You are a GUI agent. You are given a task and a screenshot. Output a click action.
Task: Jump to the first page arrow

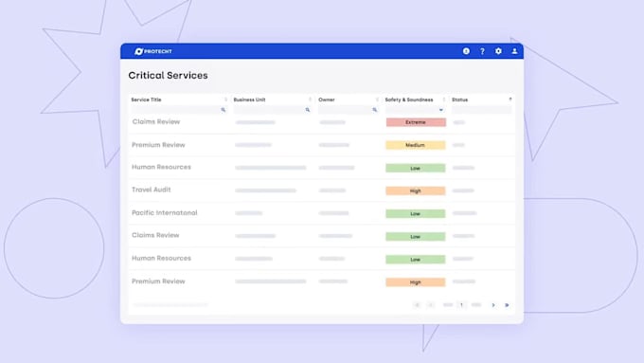(417, 305)
